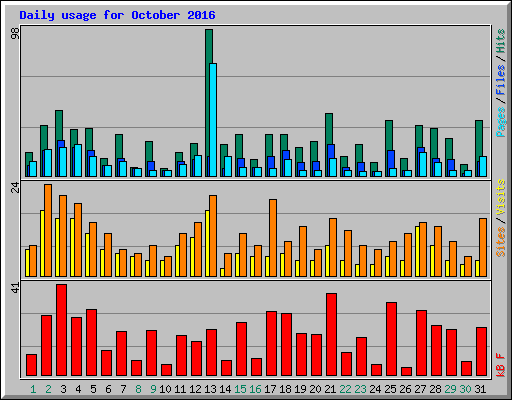Select day label 3 on the x-axis
Screen dimensions: 512x400
pos(63,389)
